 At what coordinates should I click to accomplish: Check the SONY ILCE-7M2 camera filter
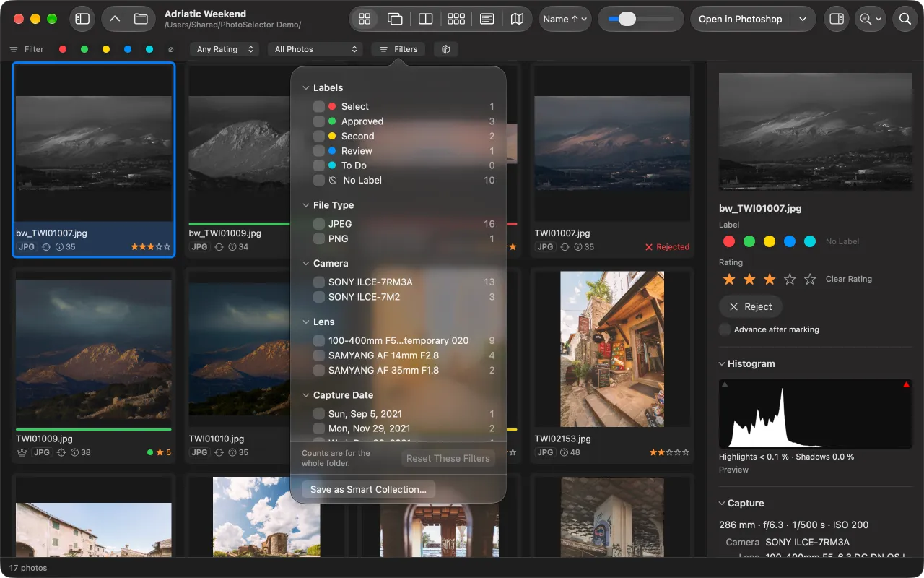click(319, 297)
